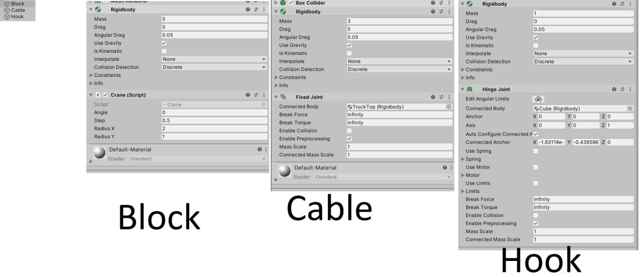Open more options menu for Block's Rigidbody
Screen dimensions: 644x277
click(264, 10)
